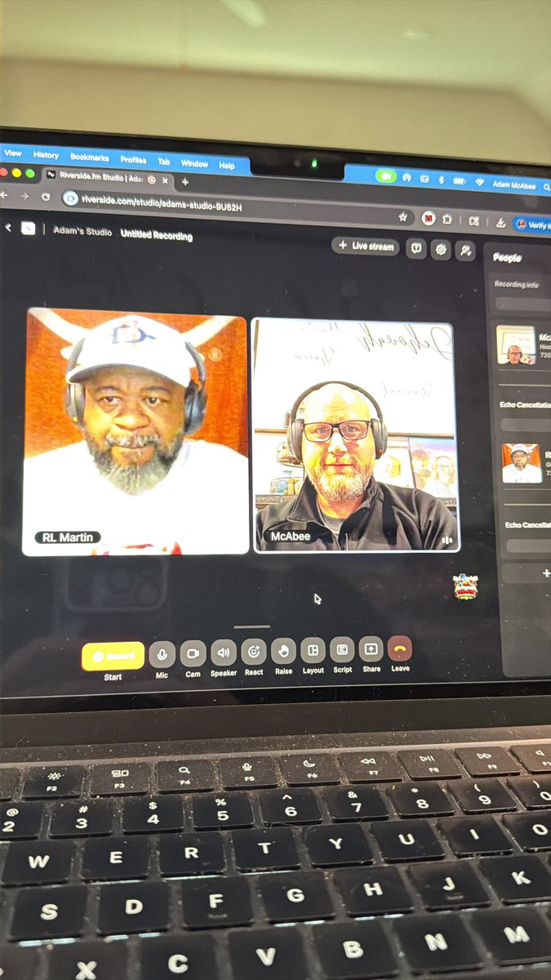Click the audio level indicator on McAbee's tile
Screen dimensions: 551x980
point(447,540)
